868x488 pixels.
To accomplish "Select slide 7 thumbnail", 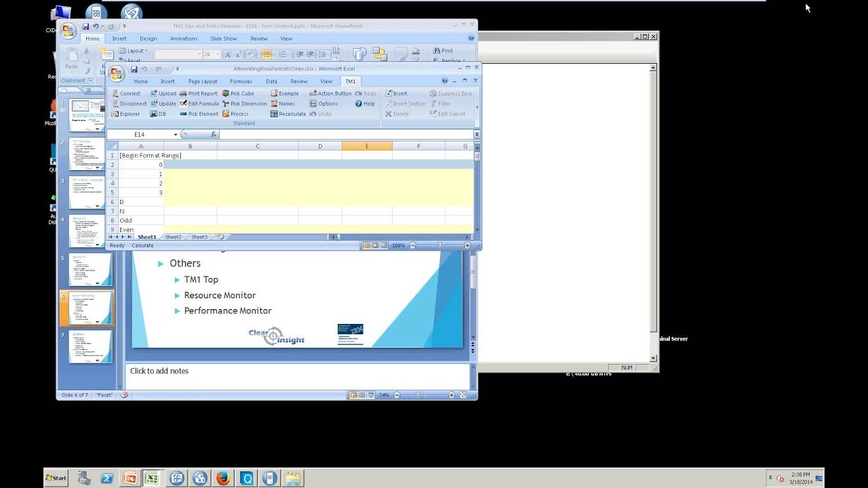I will click(90, 347).
